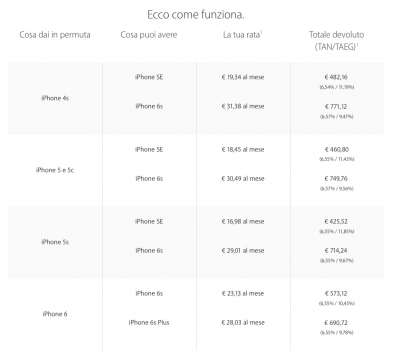
Task: Select the iPhone 4s trade-in row label
Action: coord(55,98)
